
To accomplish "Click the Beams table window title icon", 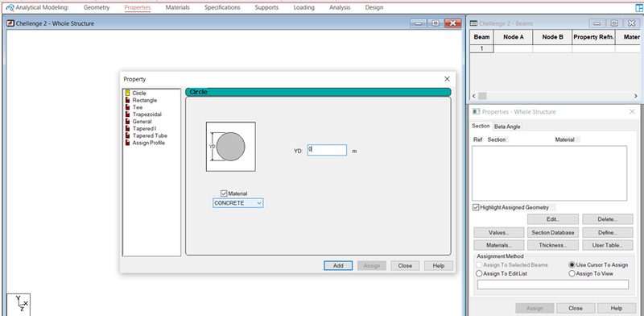I will [x=473, y=23].
